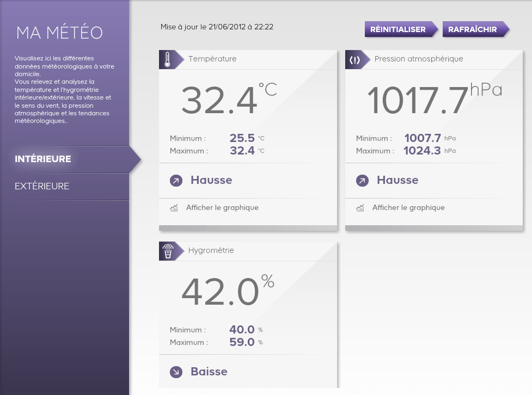Click the maximum temperature value 32.4

click(242, 151)
